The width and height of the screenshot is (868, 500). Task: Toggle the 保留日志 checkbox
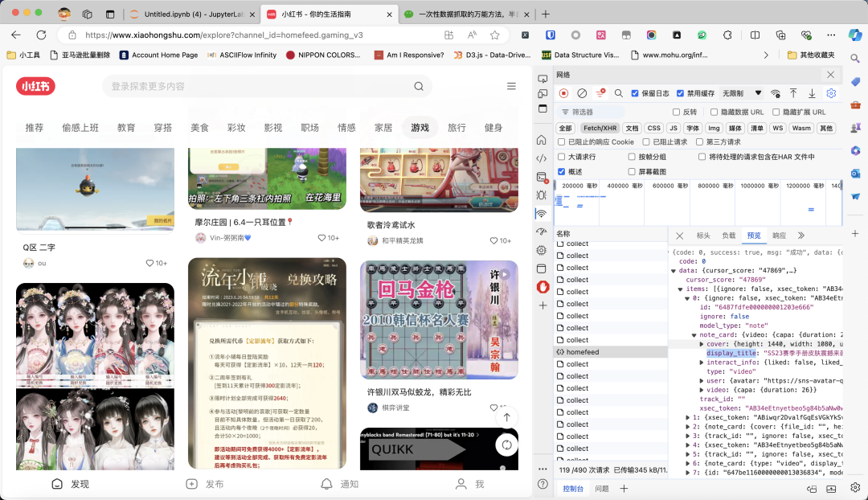[x=635, y=93]
